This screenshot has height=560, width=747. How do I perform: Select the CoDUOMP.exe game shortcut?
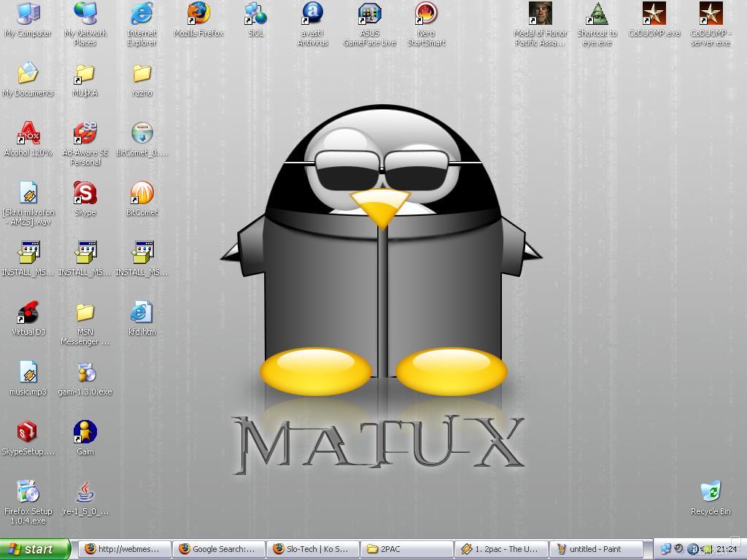tap(654, 20)
